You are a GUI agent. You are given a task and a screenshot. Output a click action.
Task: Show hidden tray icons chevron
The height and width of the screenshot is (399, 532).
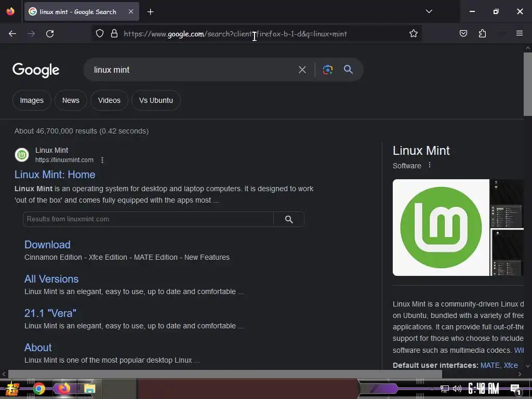click(432, 389)
